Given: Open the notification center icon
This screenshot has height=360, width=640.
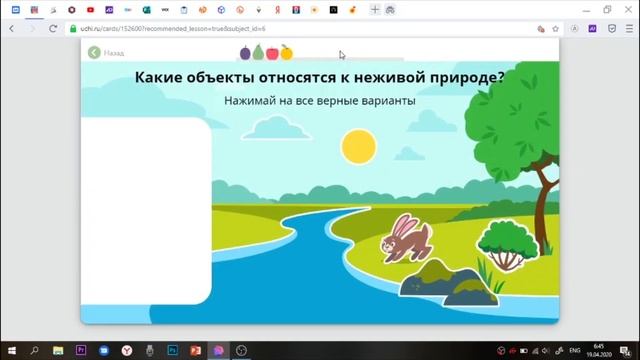Looking at the screenshot, I should [x=625, y=351].
